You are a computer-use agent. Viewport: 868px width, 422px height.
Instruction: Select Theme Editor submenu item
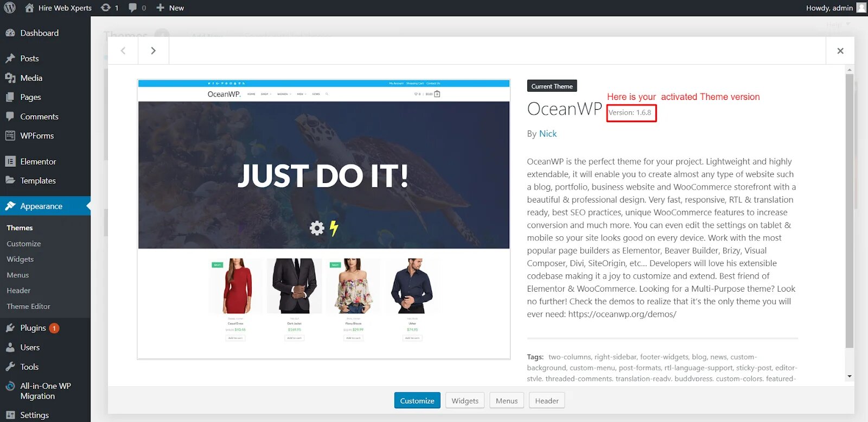[28, 306]
